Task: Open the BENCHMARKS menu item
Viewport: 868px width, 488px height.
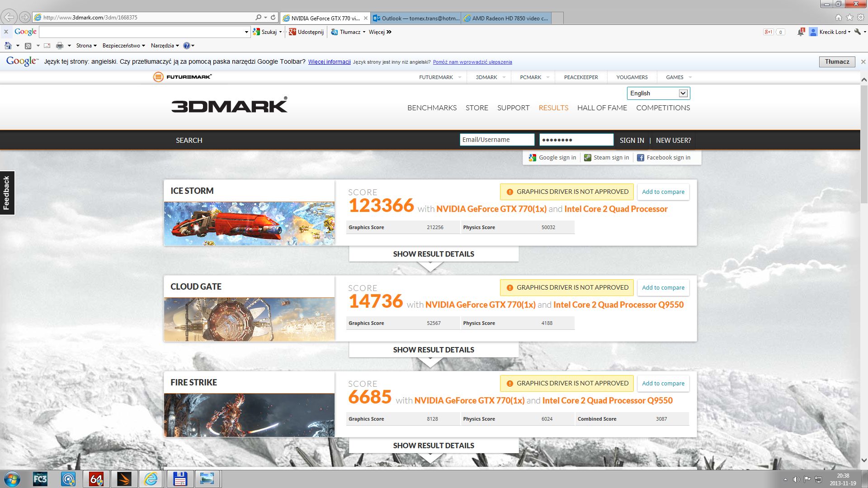Action: [432, 108]
